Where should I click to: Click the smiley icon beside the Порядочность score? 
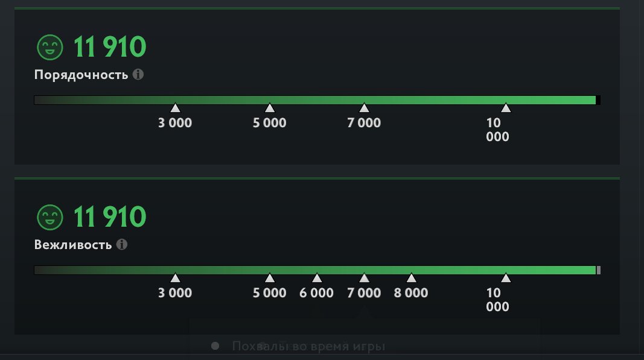click(x=49, y=47)
